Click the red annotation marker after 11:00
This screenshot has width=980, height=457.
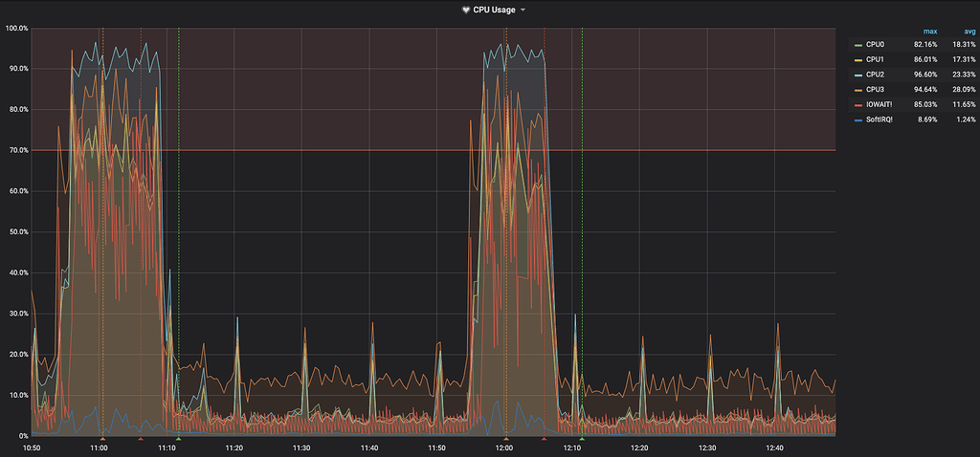[141, 439]
